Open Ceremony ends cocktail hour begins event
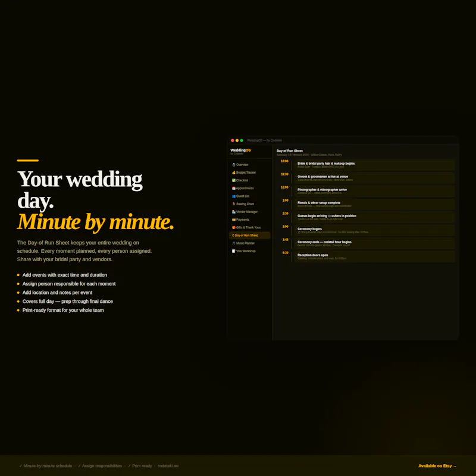This screenshot has width=476, height=476. coord(374,243)
